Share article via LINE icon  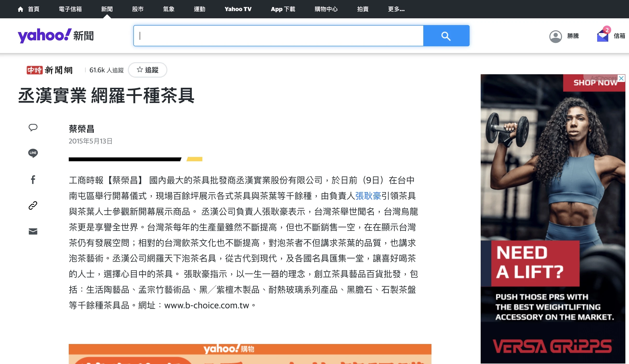click(33, 153)
